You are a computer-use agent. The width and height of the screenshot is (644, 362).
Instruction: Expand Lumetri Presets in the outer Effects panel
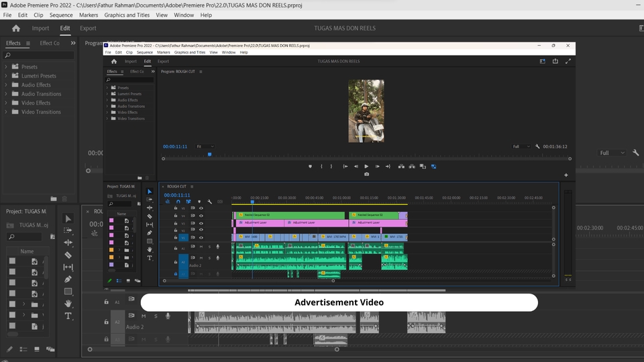pyautogui.click(x=6, y=76)
